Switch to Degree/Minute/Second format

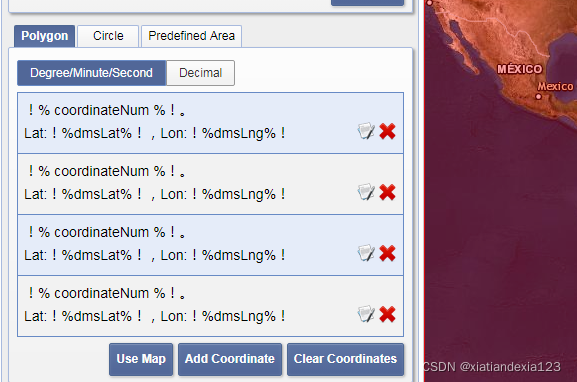pyautogui.click(x=92, y=73)
